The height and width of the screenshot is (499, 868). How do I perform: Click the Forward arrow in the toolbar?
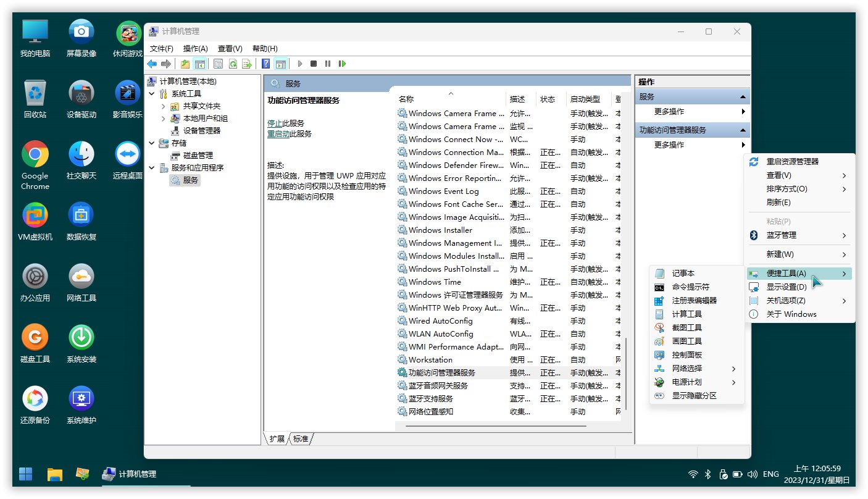pos(165,64)
